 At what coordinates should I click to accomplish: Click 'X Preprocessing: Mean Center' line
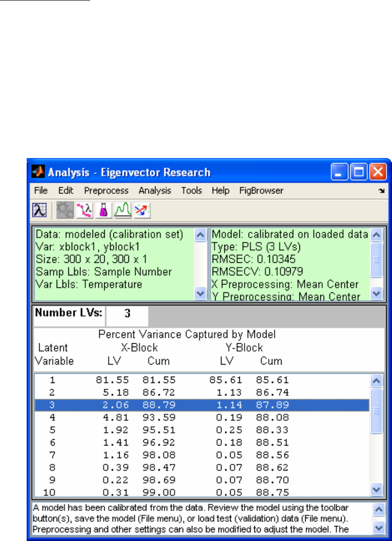285,285
